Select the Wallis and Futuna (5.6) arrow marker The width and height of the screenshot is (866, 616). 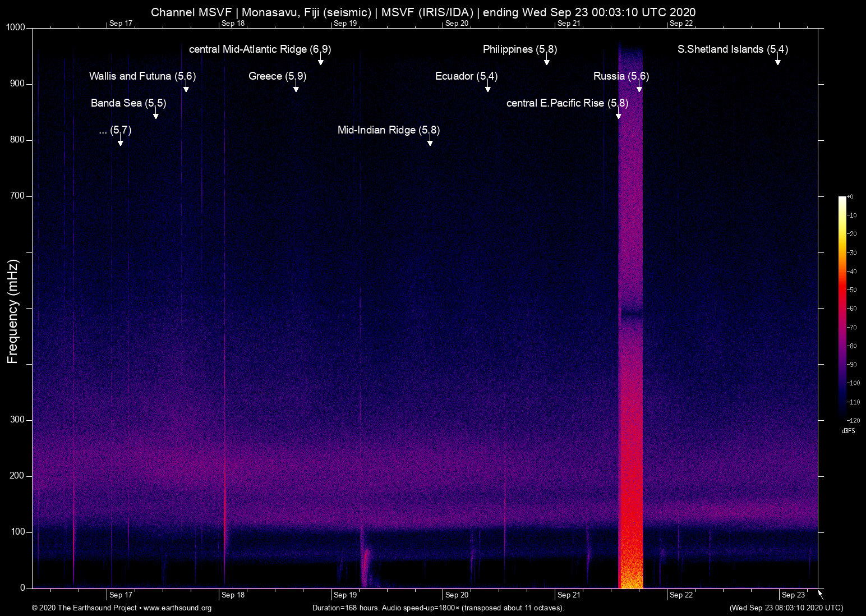click(186, 89)
